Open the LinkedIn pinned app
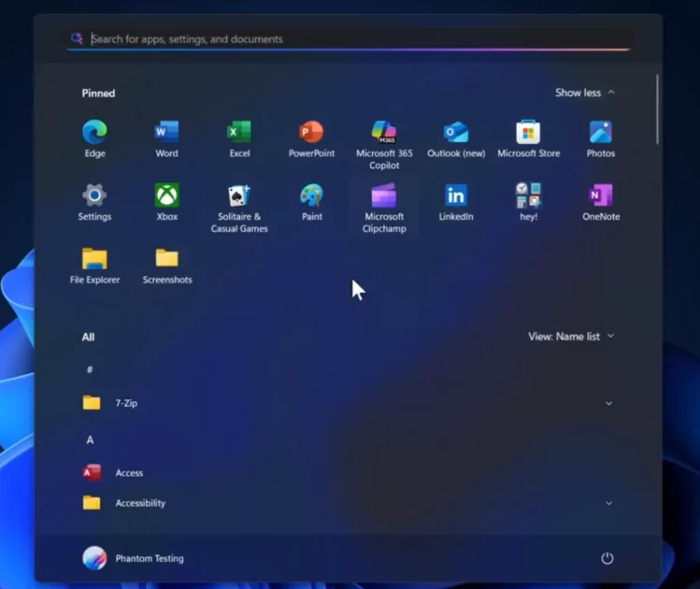The image size is (700, 589). click(x=456, y=202)
